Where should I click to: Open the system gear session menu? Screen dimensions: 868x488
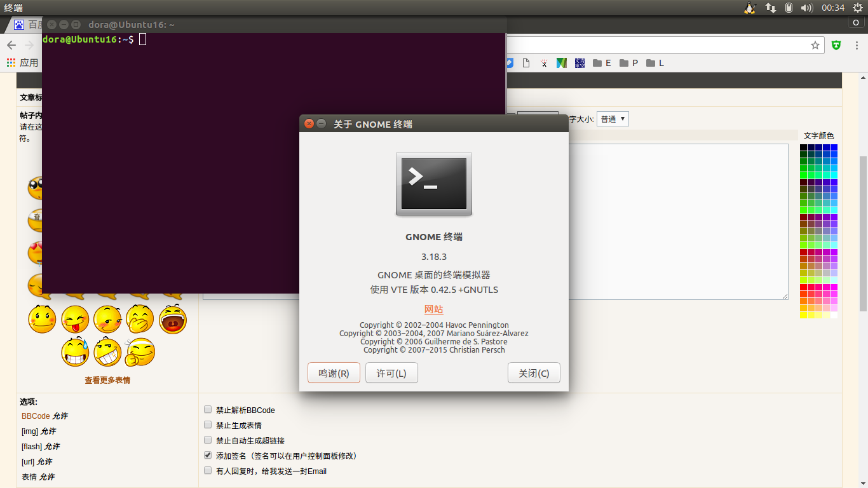858,8
